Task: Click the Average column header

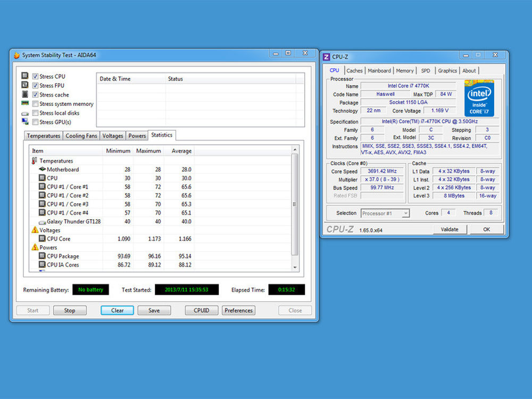Action: (x=179, y=151)
